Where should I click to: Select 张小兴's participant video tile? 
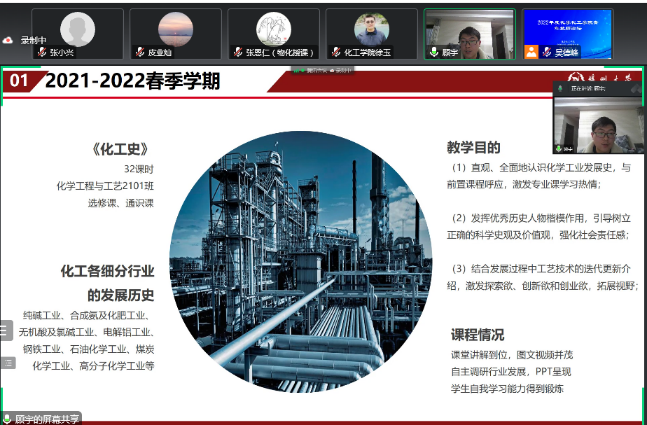point(78,32)
